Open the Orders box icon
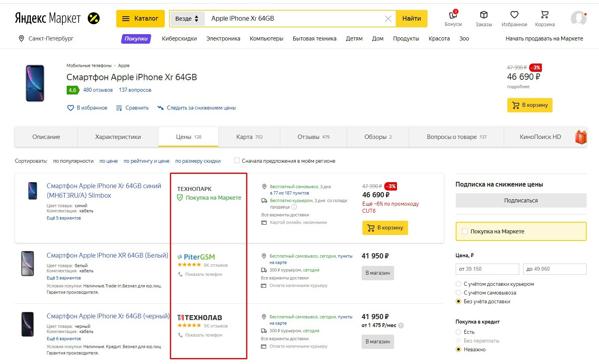599x364 pixels. (483, 15)
